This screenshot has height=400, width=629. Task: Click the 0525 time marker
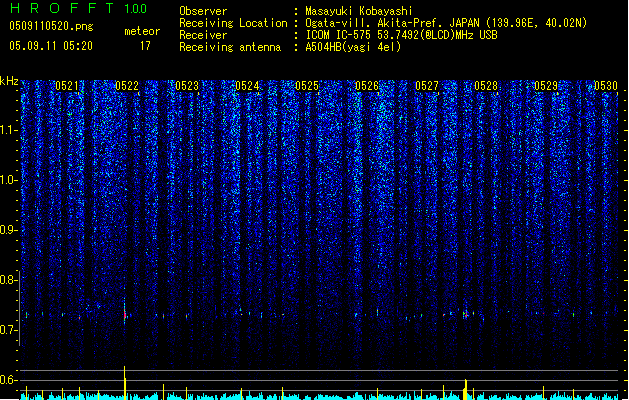coord(307,86)
